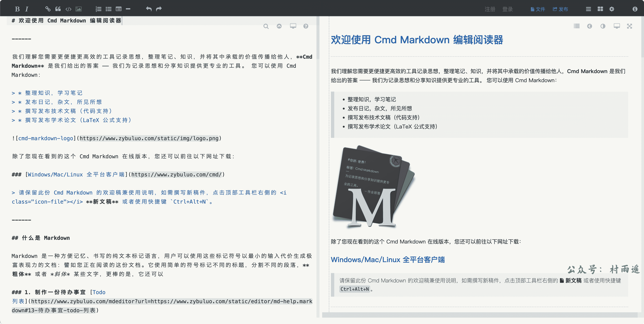Expand the preview table of contents list
This screenshot has width=644, height=324.
tap(577, 26)
